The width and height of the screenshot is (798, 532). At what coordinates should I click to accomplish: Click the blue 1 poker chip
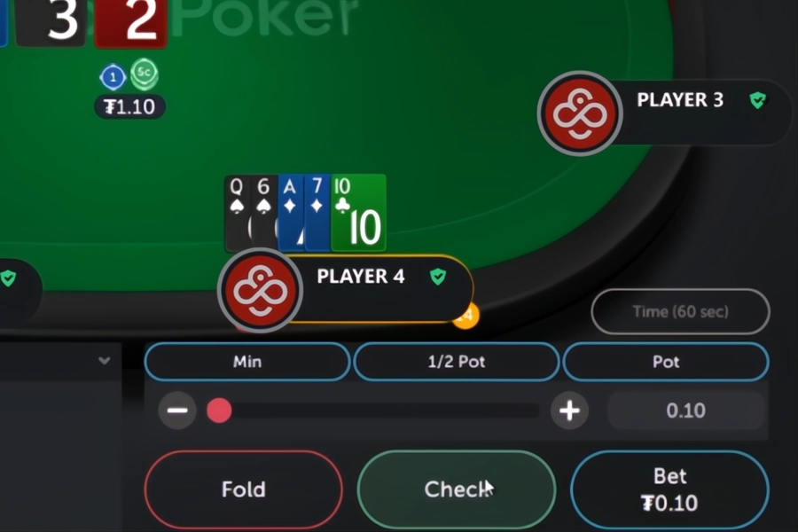point(113,77)
